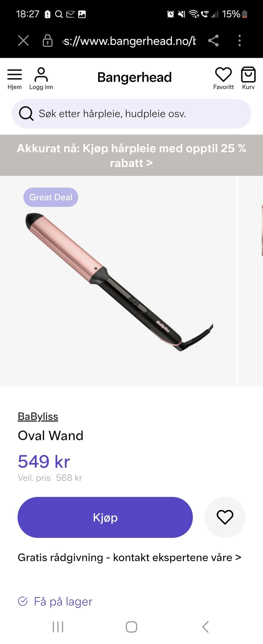Tap the Bangerhead logo
263x644 pixels.
point(135,77)
